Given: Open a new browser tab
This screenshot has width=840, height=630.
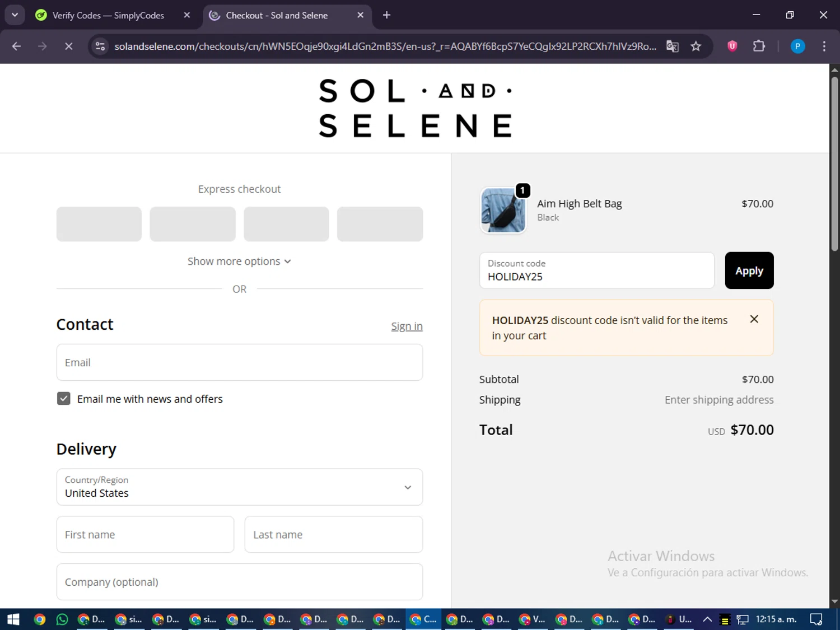Looking at the screenshot, I should [x=386, y=15].
